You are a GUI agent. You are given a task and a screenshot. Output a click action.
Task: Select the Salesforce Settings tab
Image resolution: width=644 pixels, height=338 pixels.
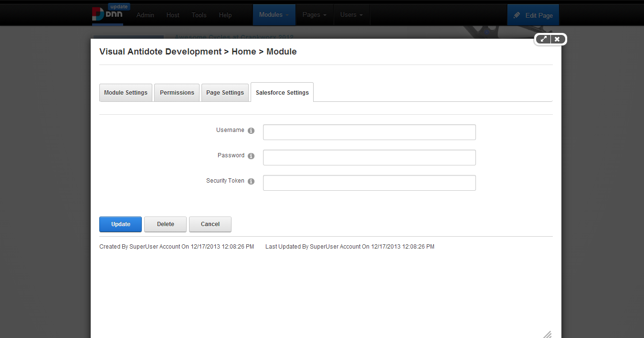point(282,92)
